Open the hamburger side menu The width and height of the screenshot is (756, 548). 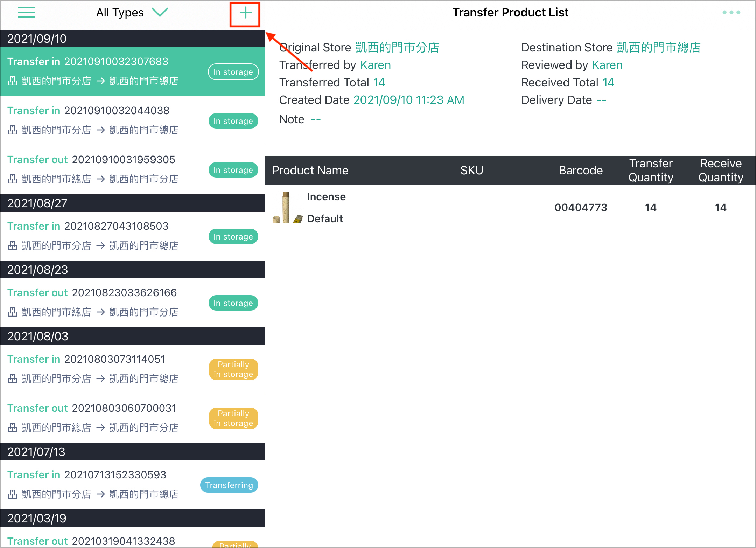coord(27,13)
